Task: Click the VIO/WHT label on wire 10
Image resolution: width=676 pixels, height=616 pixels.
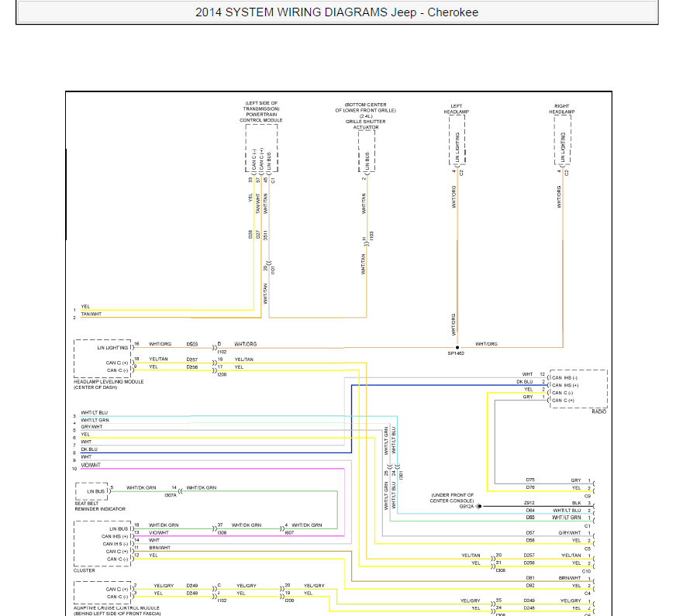Action: (x=91, y=465)
